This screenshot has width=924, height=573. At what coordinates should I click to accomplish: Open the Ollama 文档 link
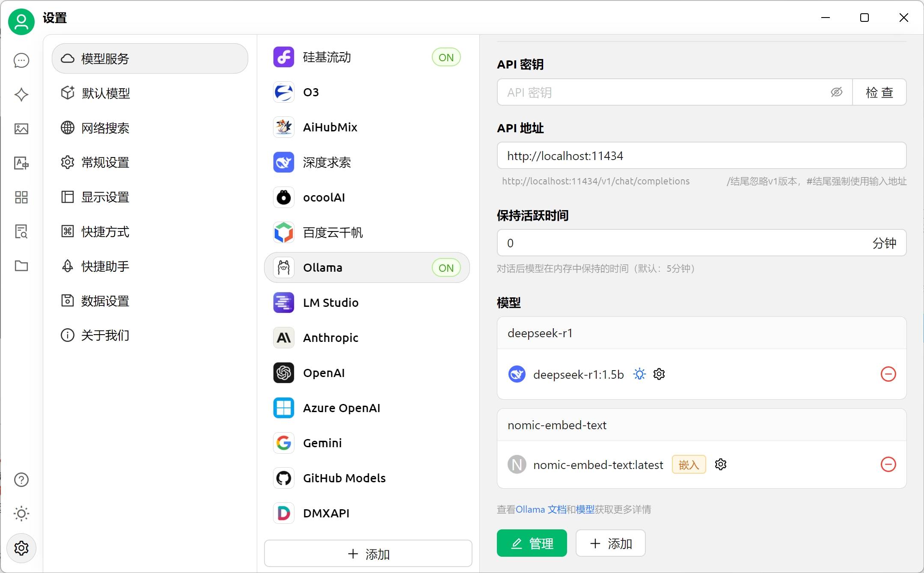(541, 509)
